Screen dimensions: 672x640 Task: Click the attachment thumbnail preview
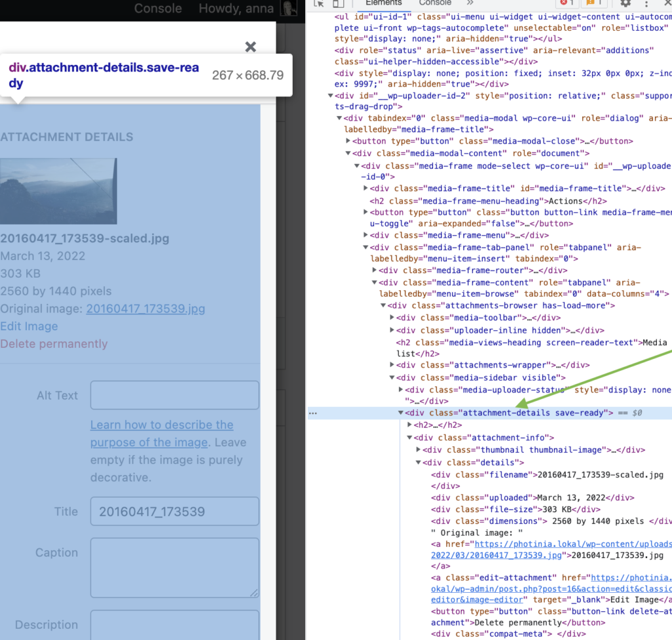[x=58, y=191]
